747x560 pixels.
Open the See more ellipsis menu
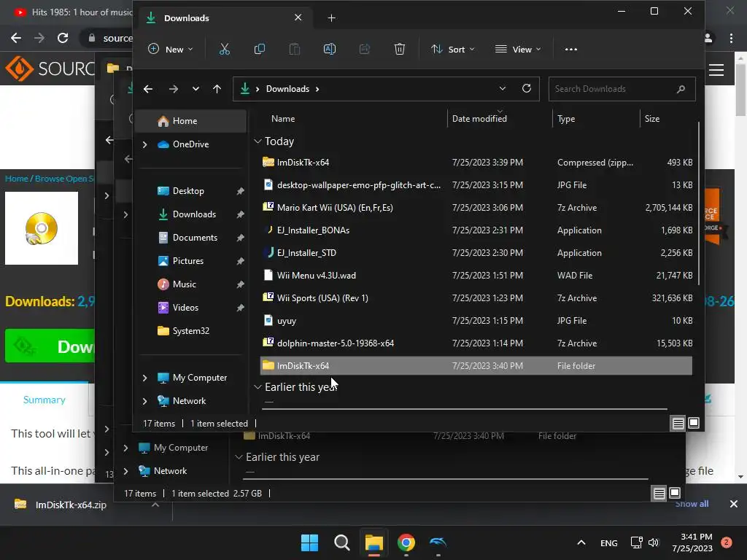pyautogui.click(x=570, y=49)
